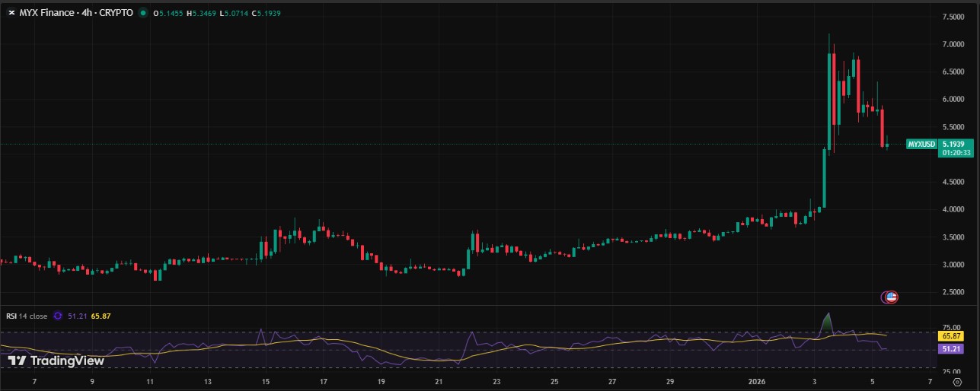Click the MYX Finance symbol logo icon
This screenshot has width=980, height=391.
tap(10, 13)
